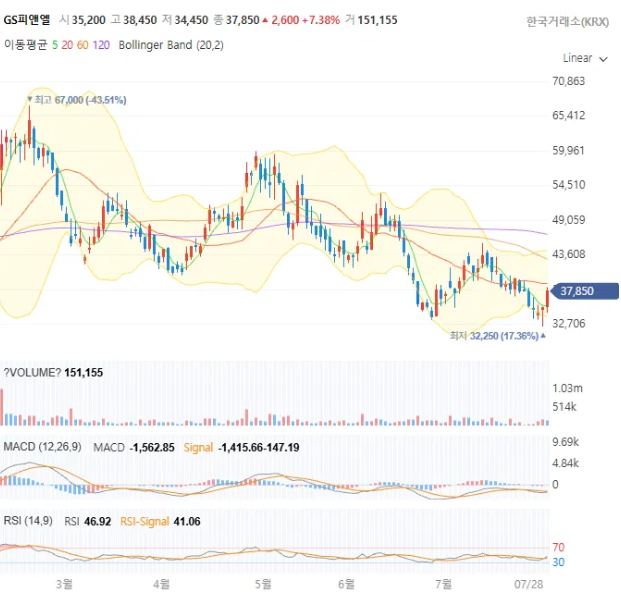Click the RSI 70 overbought level label
The height and width of the screenshot is (592, 621).
558,547
